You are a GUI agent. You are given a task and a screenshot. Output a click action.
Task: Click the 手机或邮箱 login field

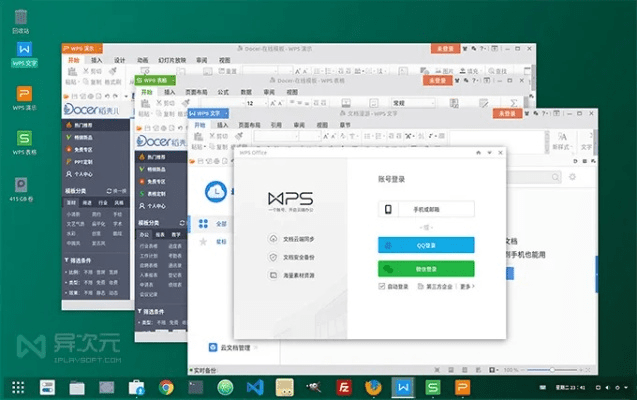425,209
